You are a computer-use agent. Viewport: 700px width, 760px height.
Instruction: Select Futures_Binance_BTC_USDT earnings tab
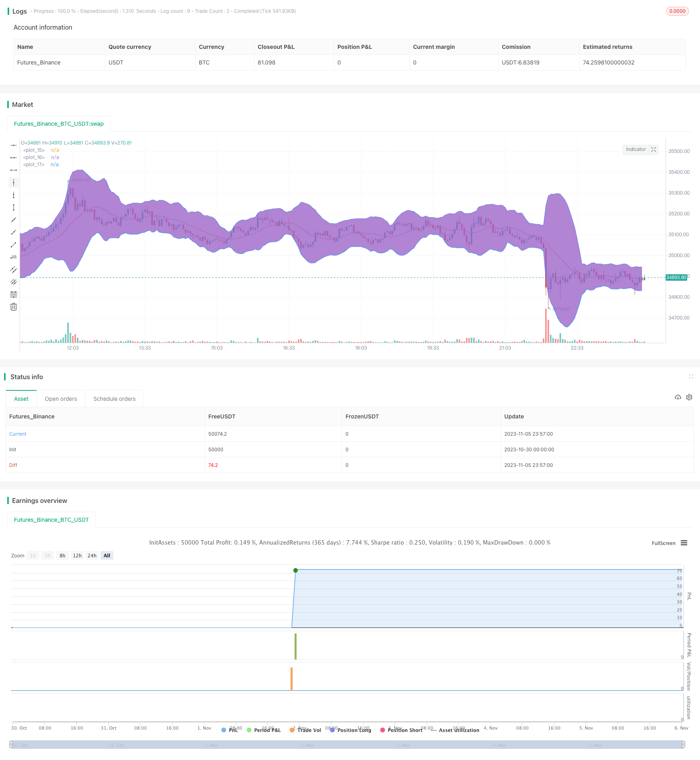51,520
